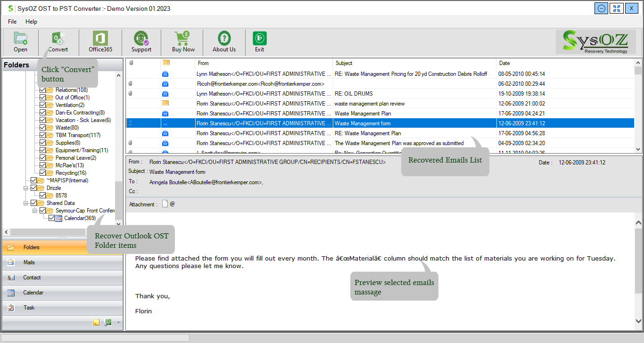
Task: Toggle the TBM Transport(117) checkbox
Action: [43, 135]
